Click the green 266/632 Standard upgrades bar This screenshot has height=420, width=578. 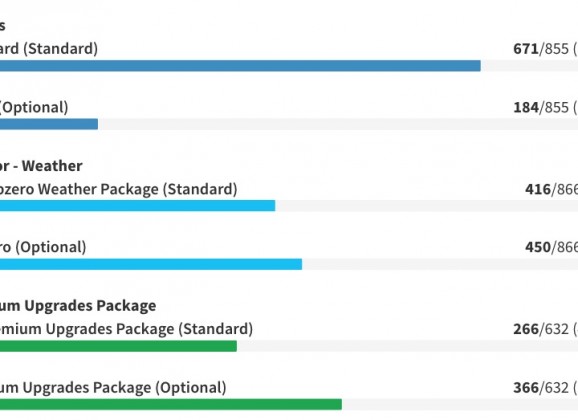(118, 346)
